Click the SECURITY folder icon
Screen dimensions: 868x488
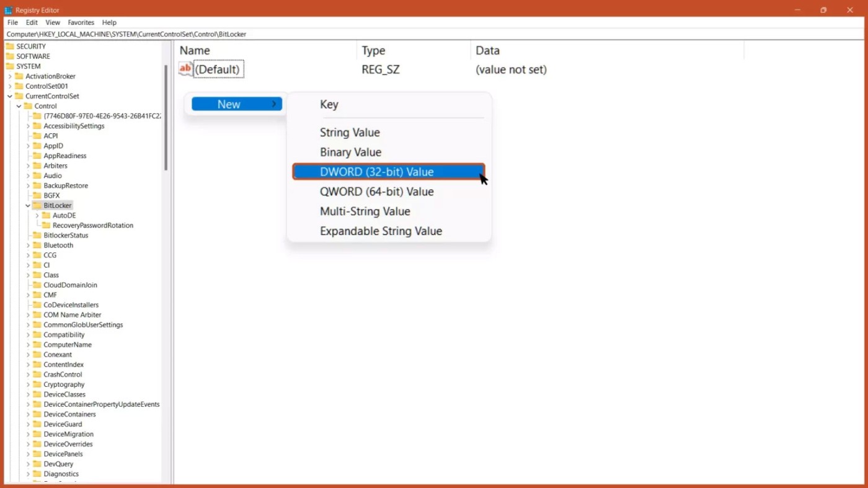10,47
